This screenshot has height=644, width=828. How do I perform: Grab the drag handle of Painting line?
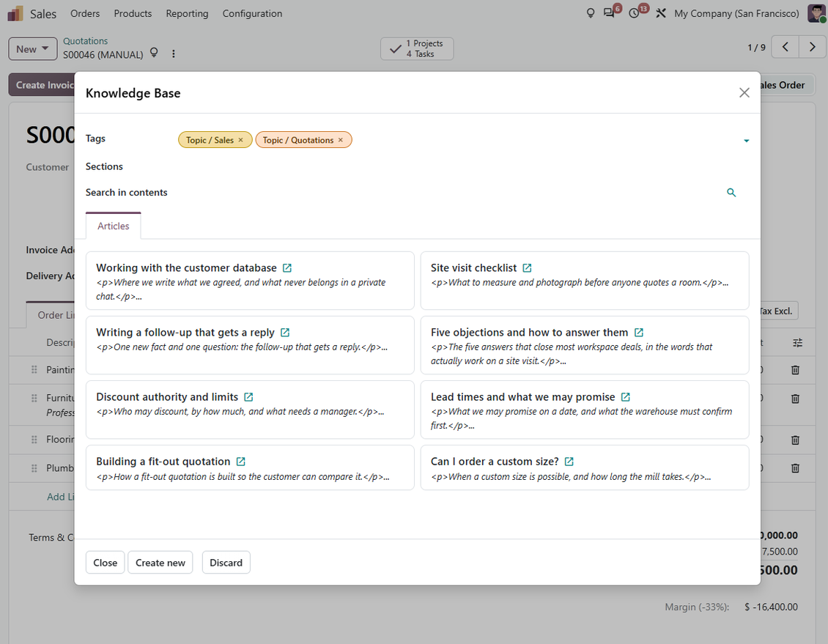point(34,370)
